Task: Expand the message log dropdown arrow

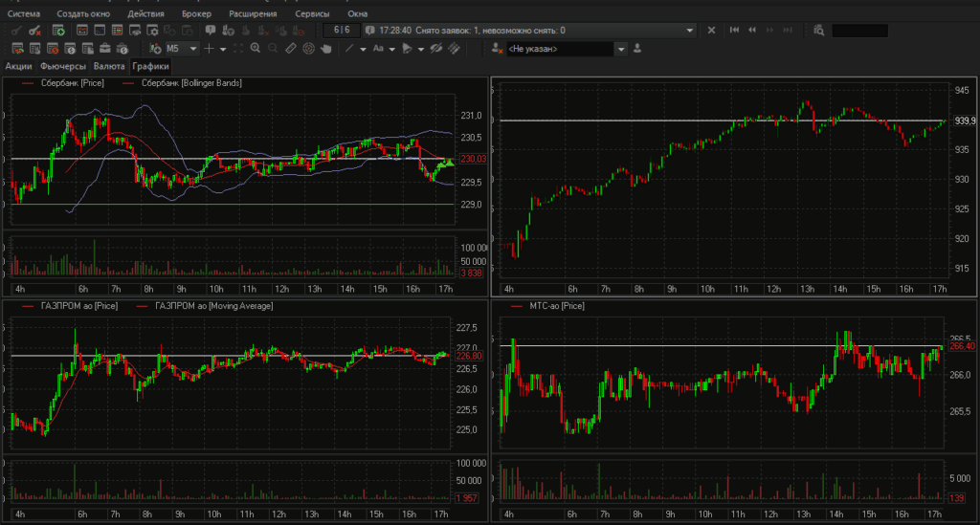Action: pos(689,31)
